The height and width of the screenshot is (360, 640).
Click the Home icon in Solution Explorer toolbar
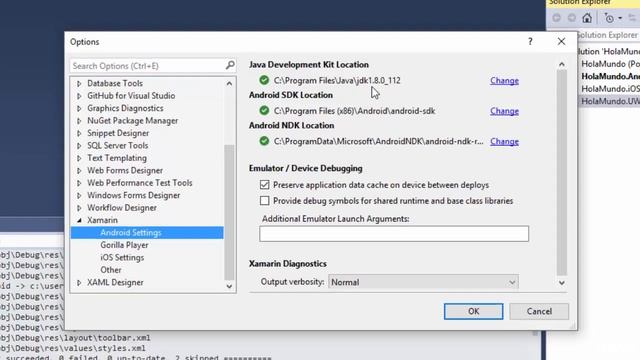pyautogui.click(x=587, y=18)
